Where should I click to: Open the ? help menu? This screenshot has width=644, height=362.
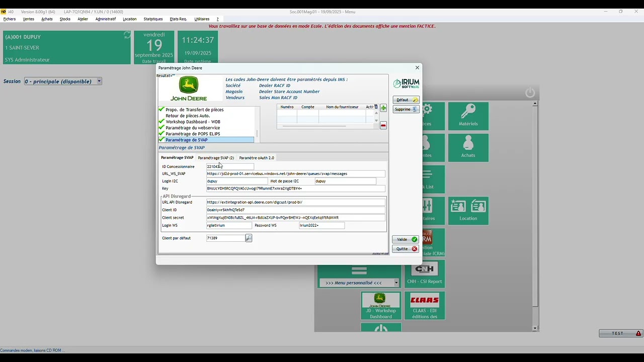(217, 19)
